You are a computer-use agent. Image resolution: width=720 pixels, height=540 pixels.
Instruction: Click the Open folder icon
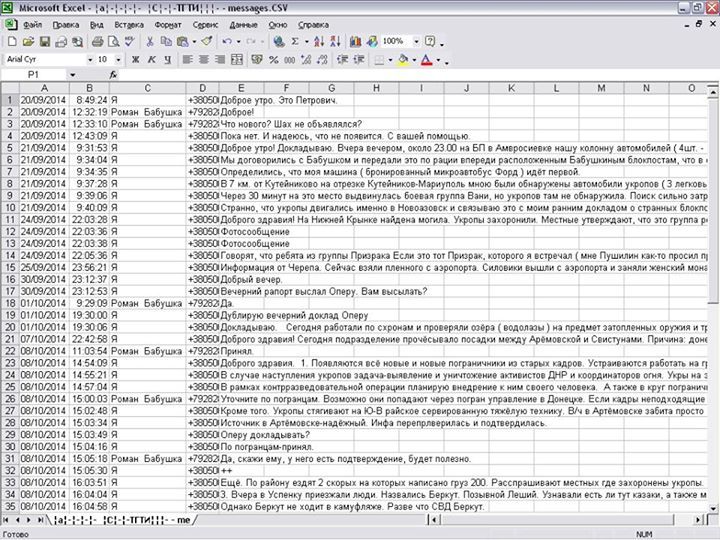28,42
